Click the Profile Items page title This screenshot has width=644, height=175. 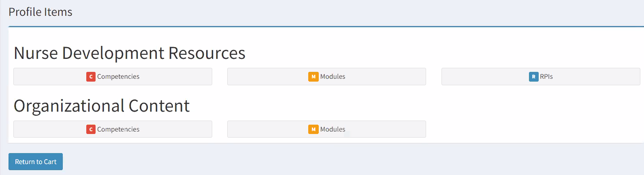[x=41, y=12]
